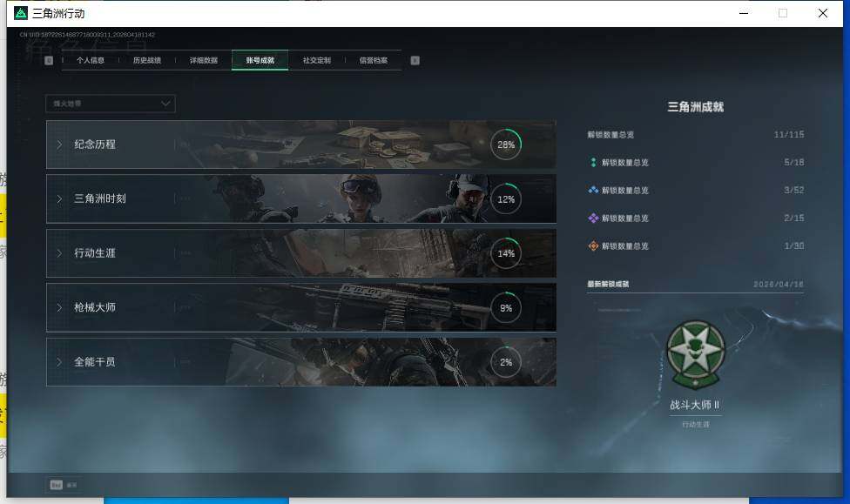850x504 pixels.
Task: Click the blue tier icon beside 3/52
Action: coord(593,191)
